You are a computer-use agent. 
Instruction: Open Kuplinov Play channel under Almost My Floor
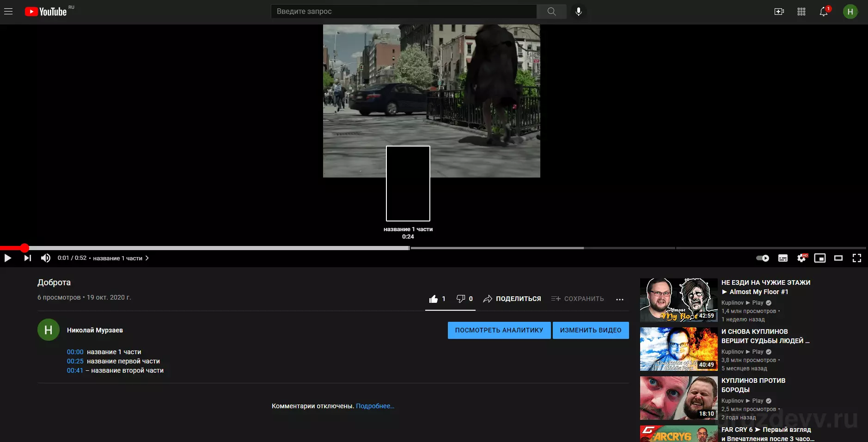point(742,303)
